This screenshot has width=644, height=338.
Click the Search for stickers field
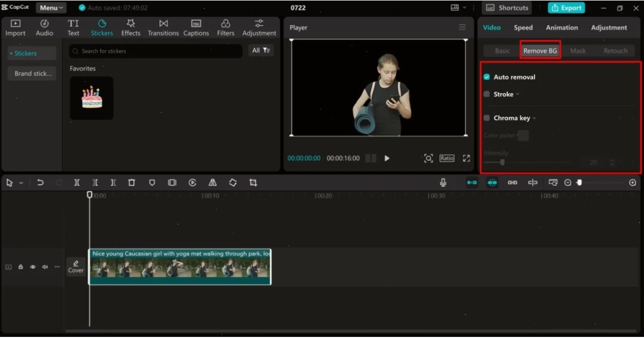[156, 51]
